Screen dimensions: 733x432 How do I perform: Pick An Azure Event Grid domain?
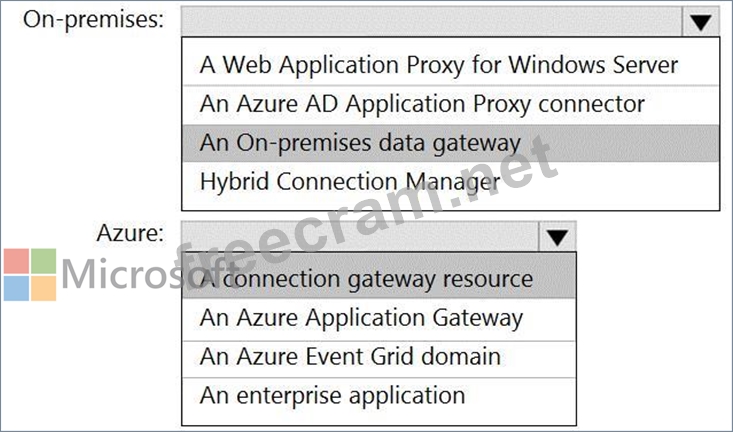pos(379,357)
